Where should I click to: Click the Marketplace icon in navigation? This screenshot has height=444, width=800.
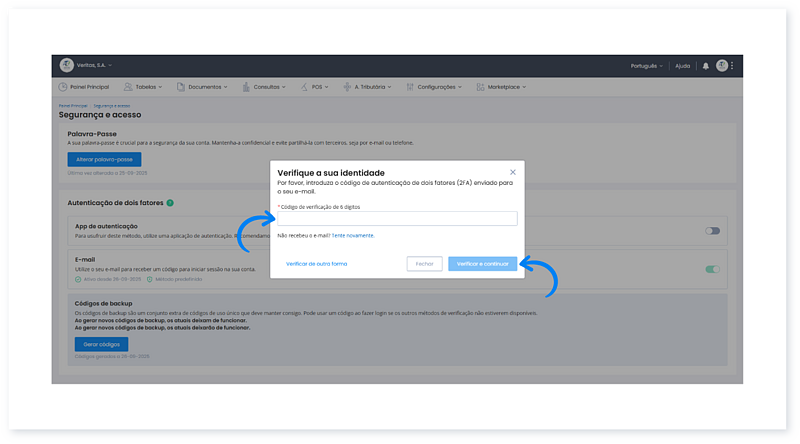tap(481, 87)
